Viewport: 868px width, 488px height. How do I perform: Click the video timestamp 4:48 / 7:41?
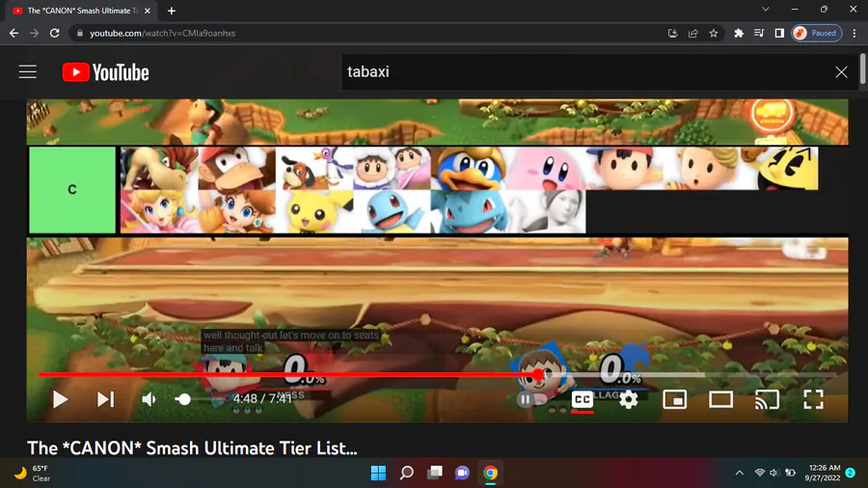(261, 399)
